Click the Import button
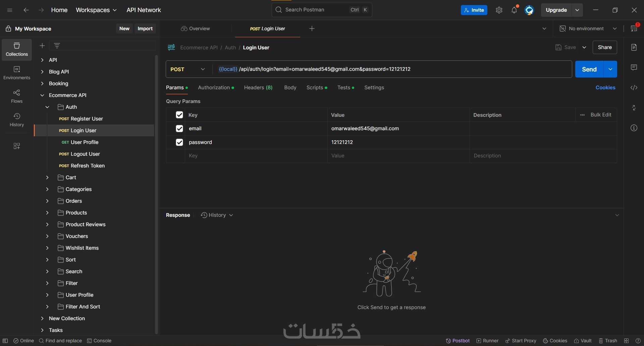 [x=145, y=29]
